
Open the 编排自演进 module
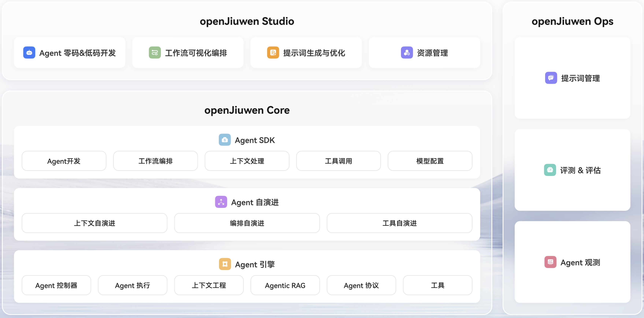pos(247,223)
